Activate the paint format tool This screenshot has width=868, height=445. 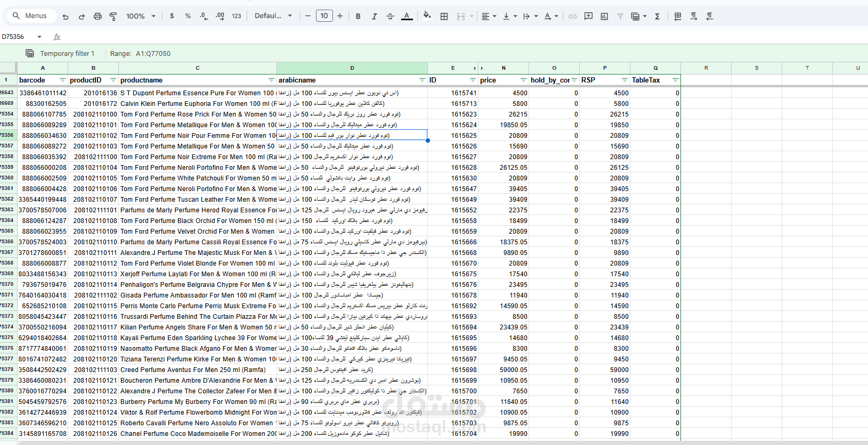pyautogui.click(x=113, y=16)
